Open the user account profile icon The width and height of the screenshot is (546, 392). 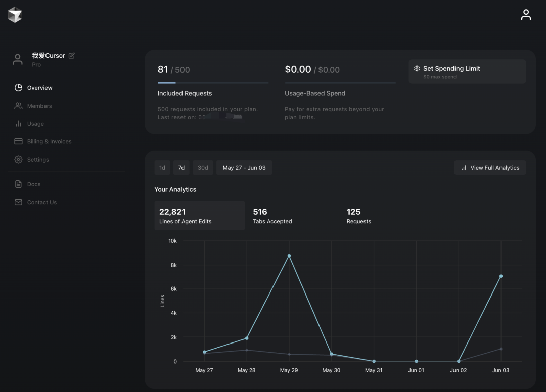(526, 15)
